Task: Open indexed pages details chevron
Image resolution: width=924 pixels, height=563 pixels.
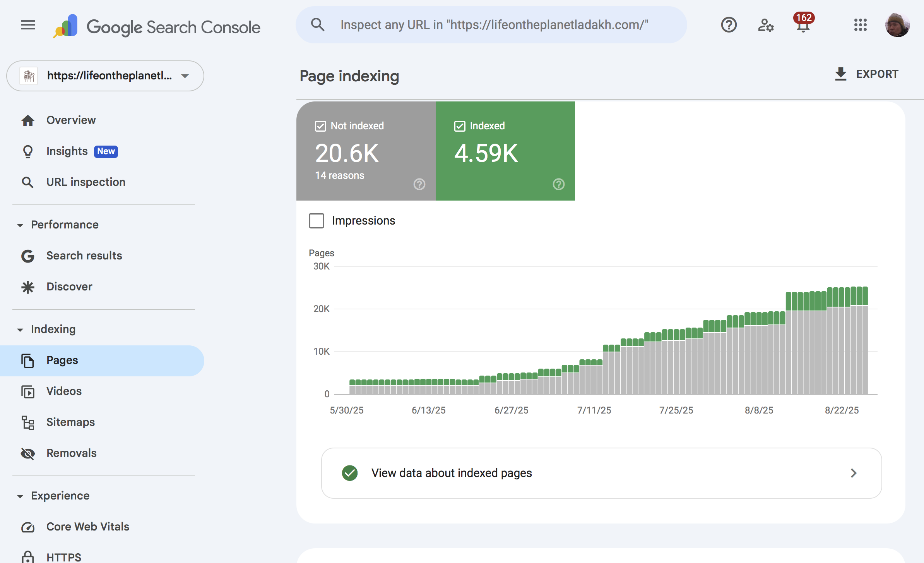Action: (x=854, y=473)
